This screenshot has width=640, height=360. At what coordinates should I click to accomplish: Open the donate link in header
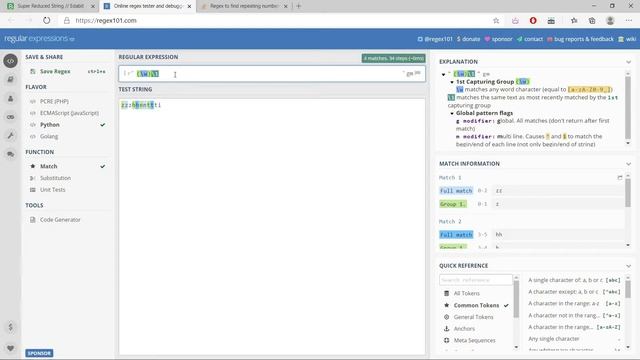pyautogui.click(x=469, y=39)
